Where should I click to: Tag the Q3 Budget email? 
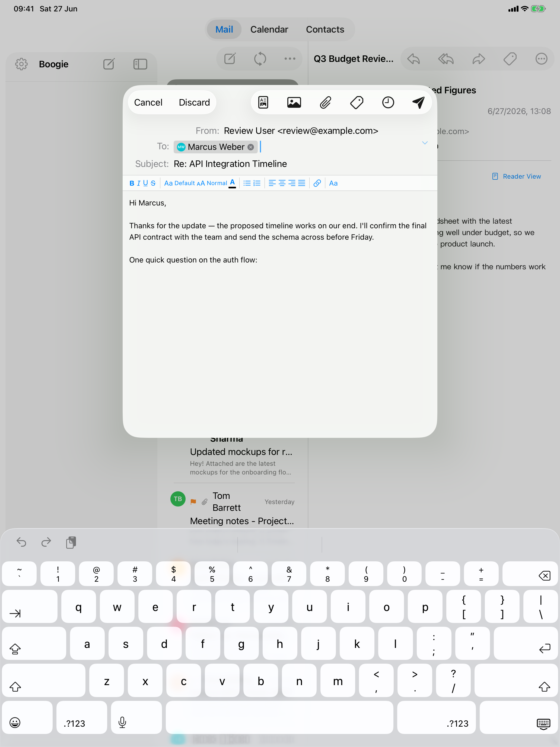pyautogui.click(x=510, y=59)
